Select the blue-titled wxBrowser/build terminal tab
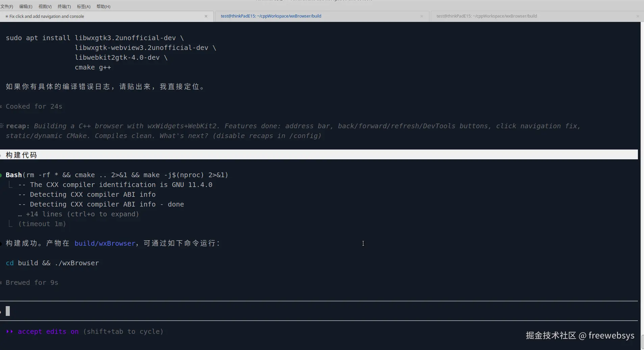This screenshot has width=644, height=350. point(322,16)
